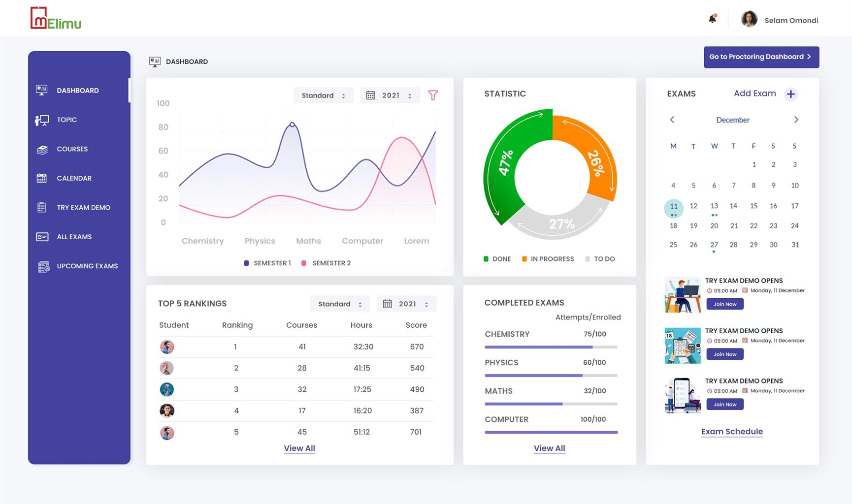Click the red filter funnel icon
Screen dimensions: 852x504
pos(433,95)
